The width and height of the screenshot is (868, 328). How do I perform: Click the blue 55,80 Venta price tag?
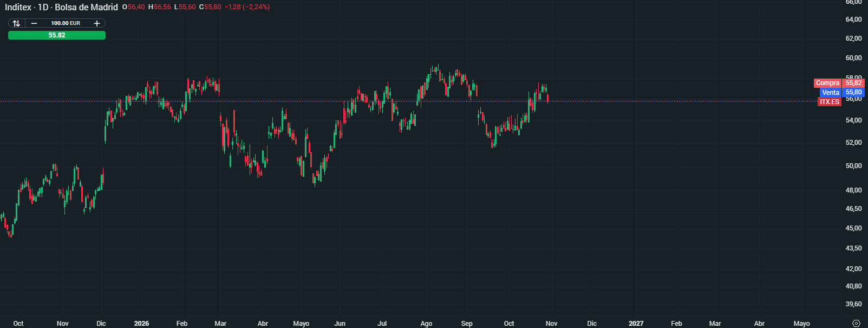tap(854, 93)
